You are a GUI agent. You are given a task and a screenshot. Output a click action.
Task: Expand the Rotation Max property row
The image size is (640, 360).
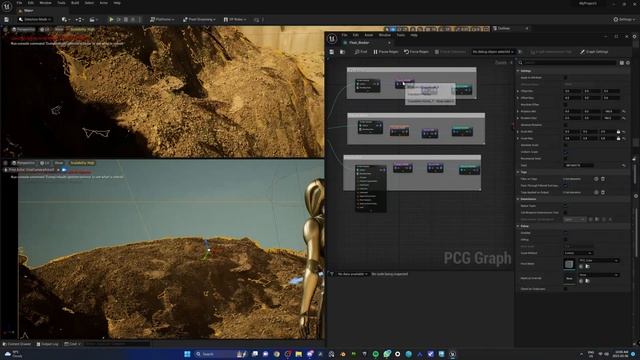518,118
